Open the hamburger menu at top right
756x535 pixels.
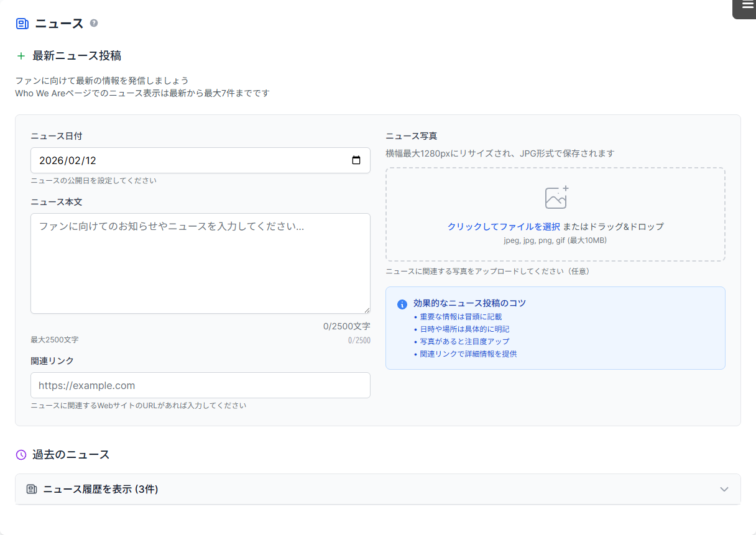pos(744,7)
